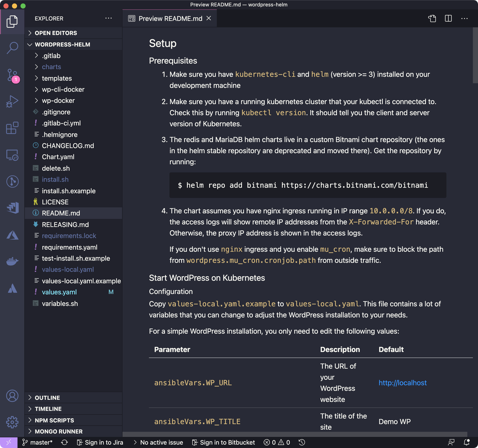Select README.md in the file tree
This screenshot has height=448, width=478.
(74, 213)
